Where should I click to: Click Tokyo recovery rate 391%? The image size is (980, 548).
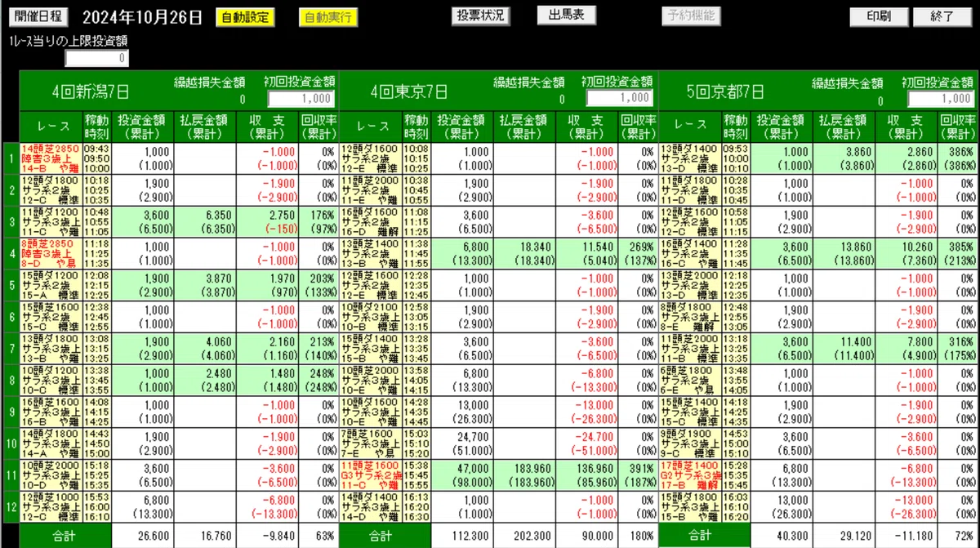[637, 474]
